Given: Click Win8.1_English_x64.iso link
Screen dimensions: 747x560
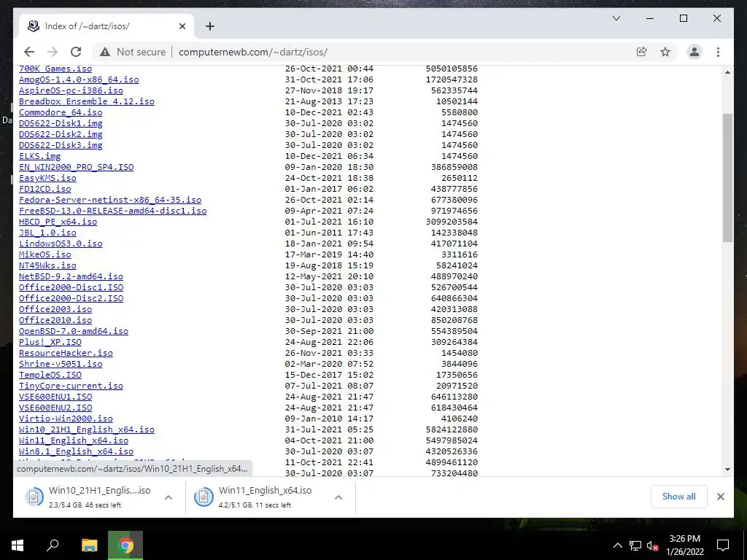Looking at the screenshot, I should coord(76,452).
